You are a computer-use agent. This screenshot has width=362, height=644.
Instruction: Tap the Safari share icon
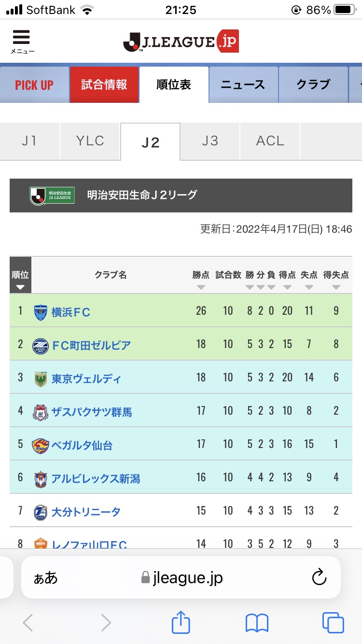pos(181,622)
